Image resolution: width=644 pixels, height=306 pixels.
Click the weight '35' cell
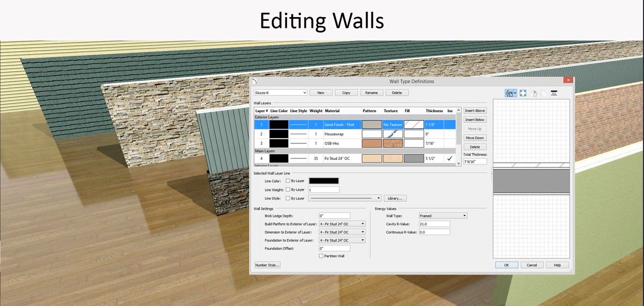[316, 158]
